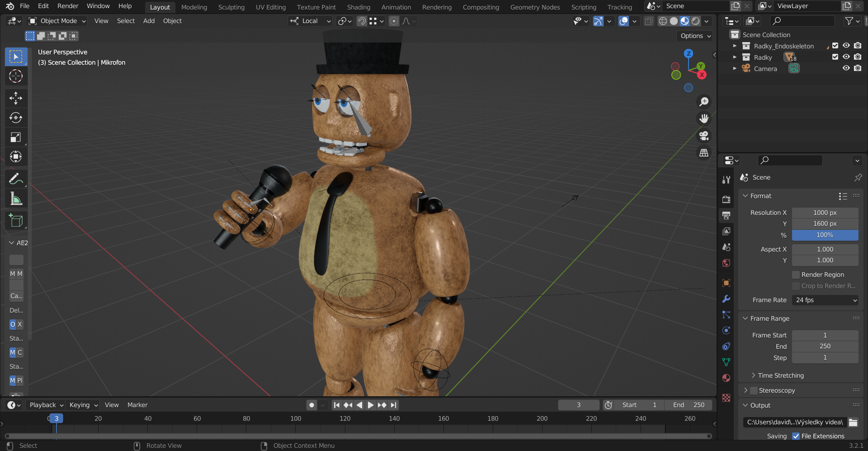Switch to the Shading workspace tab
The height and width of the screenshot is (451, 868).
click(359, 7)
